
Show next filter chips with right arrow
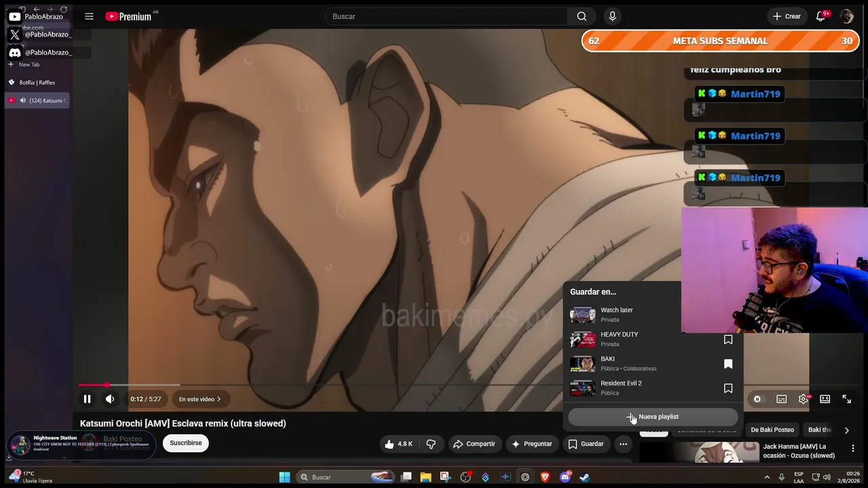click(846, 430)
